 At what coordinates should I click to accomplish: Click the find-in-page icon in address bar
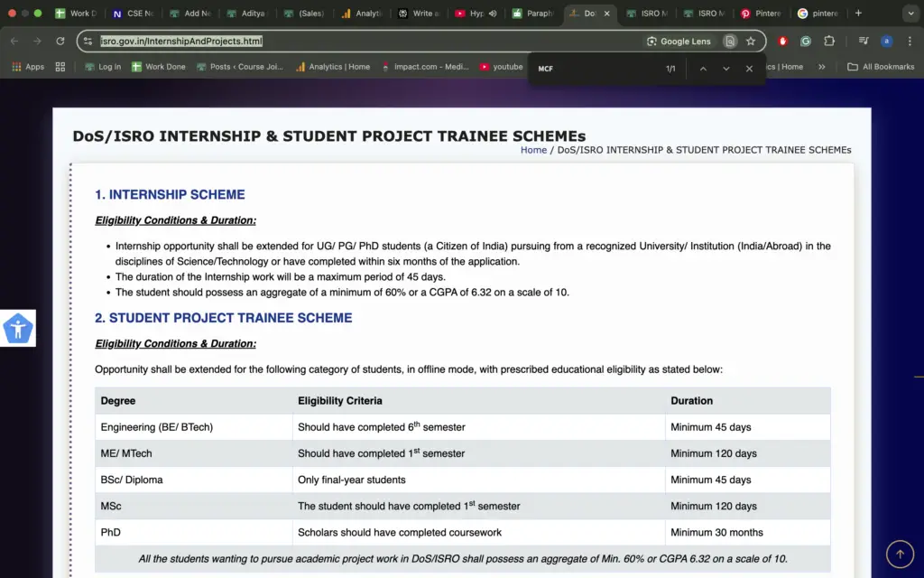tap(730, 42)
